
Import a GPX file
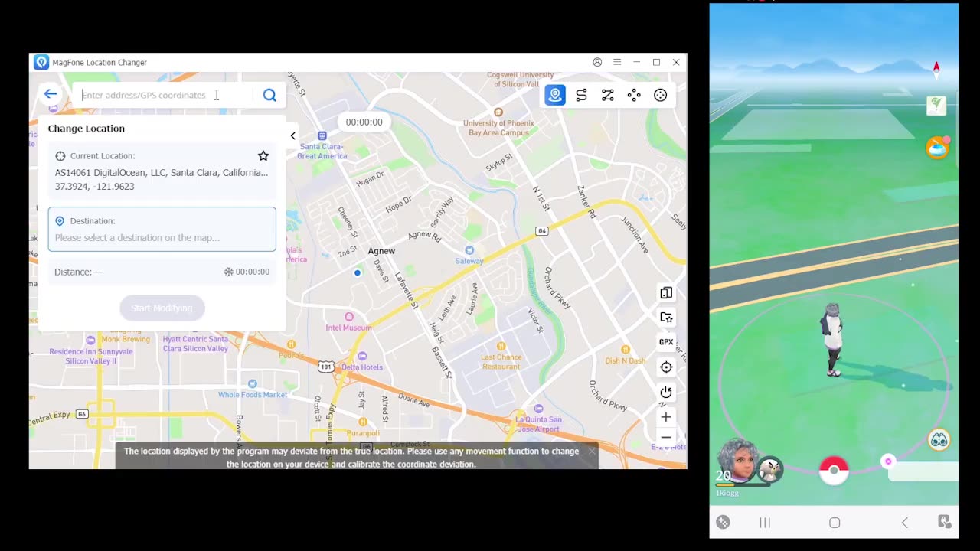click(666, 342)
